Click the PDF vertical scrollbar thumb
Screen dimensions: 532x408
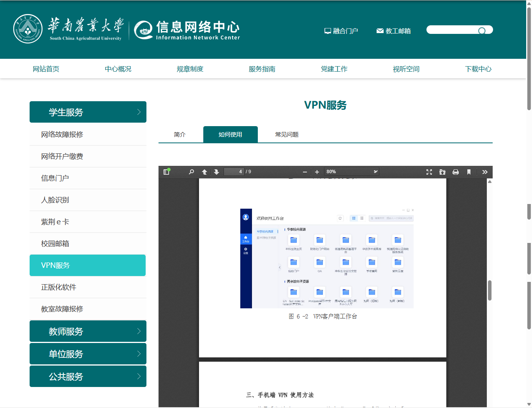[490, 290]
